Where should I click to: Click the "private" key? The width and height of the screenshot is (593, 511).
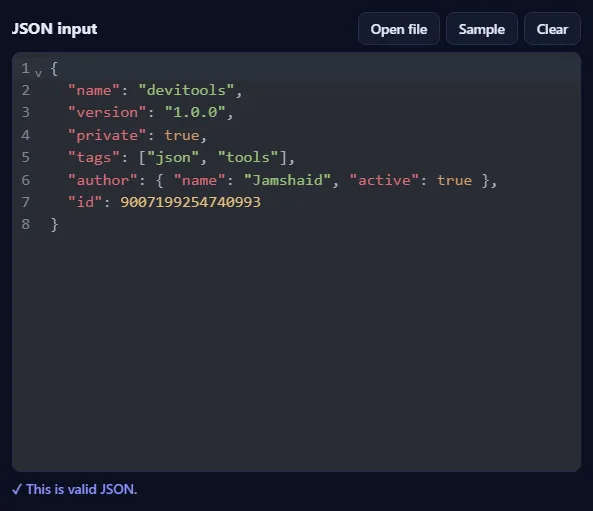point(107,135)
